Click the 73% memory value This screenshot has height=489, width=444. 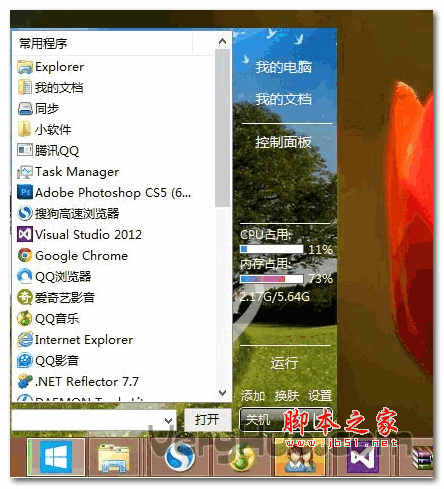coord(320,279)
